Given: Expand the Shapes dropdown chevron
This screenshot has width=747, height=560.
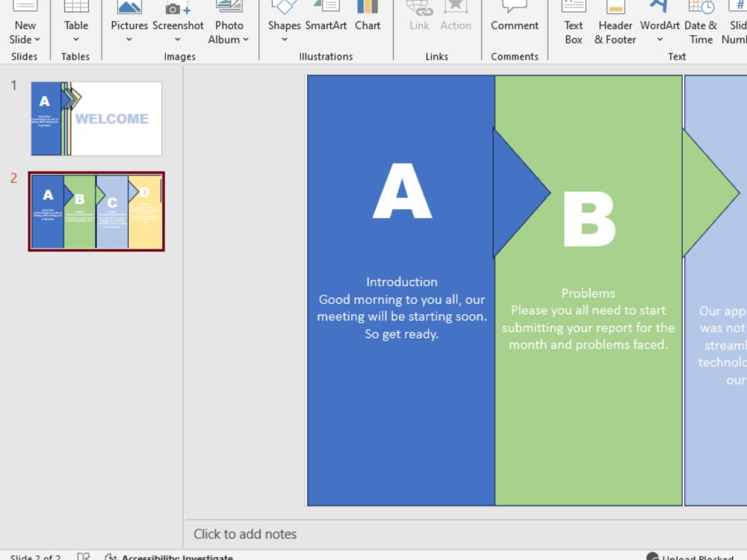Looking at the screenshot, I should click(x=284, y=40).
